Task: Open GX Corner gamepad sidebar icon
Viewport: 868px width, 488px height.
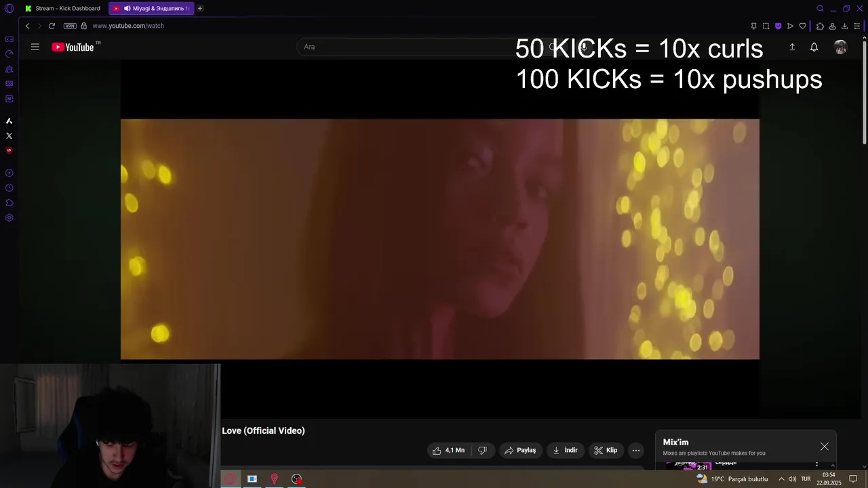Action: pos(9,39)
